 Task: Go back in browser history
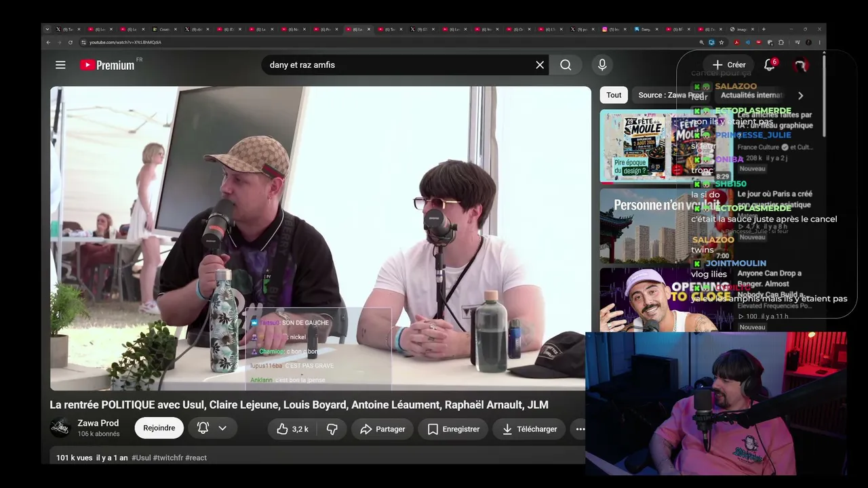click(x=48, y=43)
